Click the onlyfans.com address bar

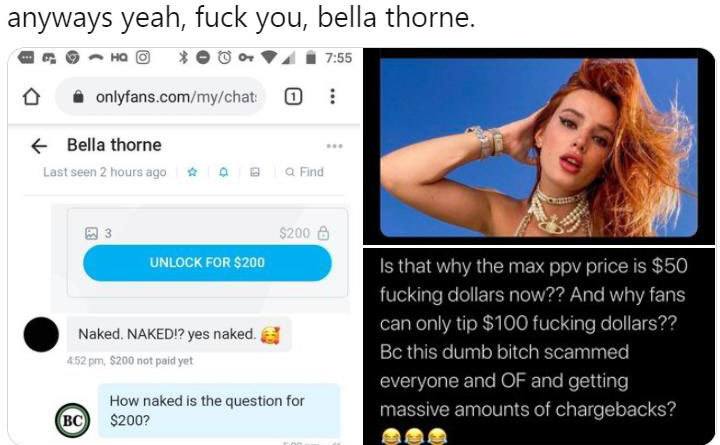pyautogui.click(x=160, y=96)
